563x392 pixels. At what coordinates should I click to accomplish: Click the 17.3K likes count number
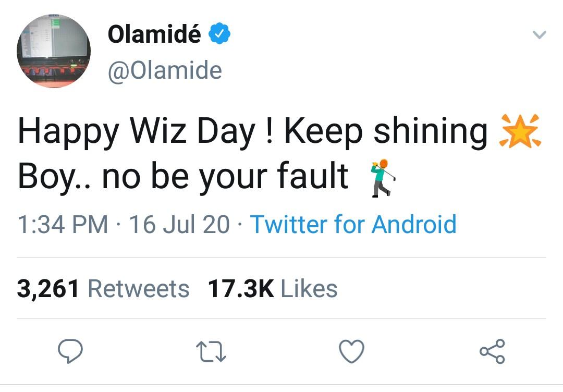(240, 289)
